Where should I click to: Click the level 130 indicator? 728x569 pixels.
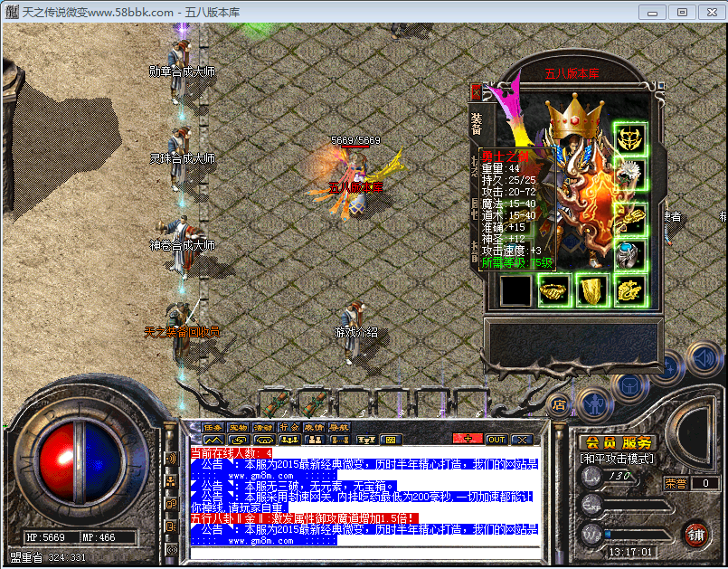pyautogui.click(x=619, y=476)
